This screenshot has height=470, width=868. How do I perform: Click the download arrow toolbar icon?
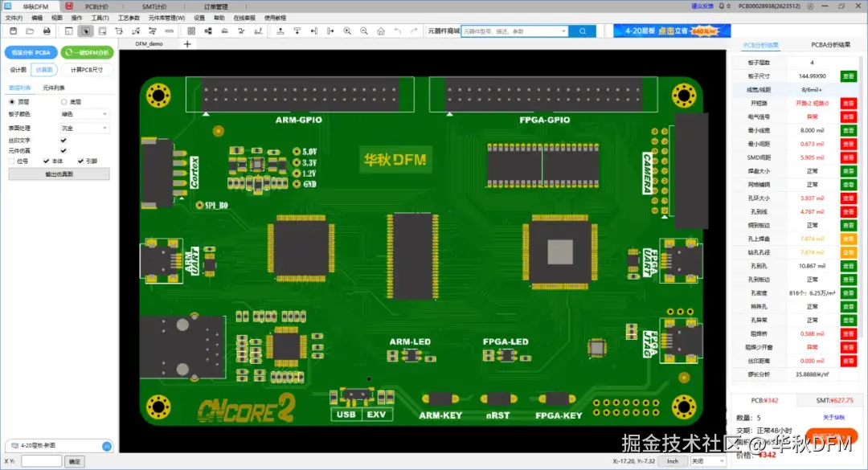tap(297, 31)
